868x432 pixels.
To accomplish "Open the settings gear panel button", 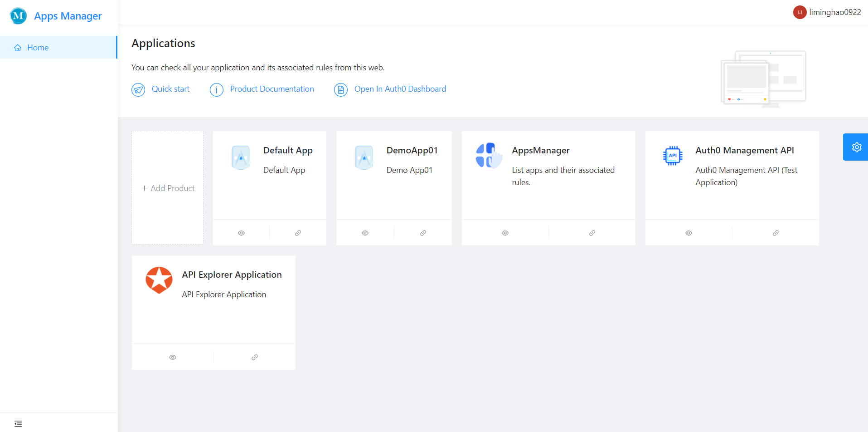I will point(856,147).
